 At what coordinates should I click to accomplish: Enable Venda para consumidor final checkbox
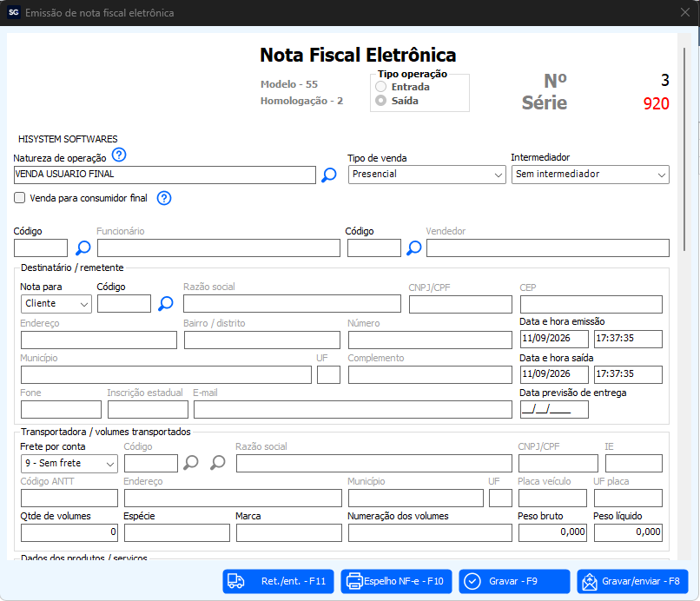(20, 198)
